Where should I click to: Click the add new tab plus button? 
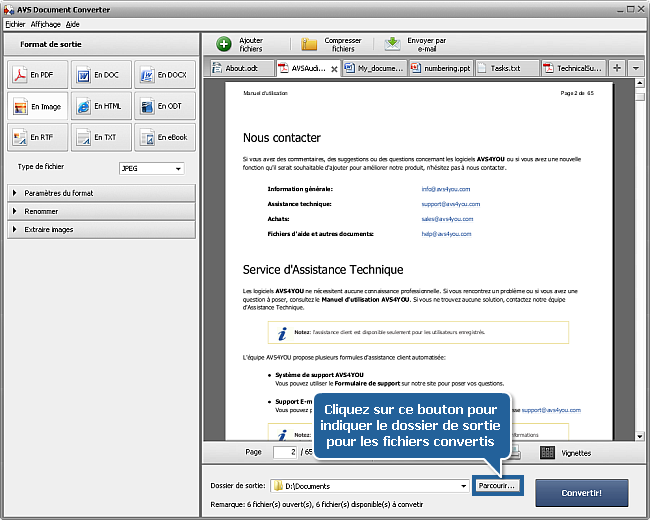click(x=617, y=68)
